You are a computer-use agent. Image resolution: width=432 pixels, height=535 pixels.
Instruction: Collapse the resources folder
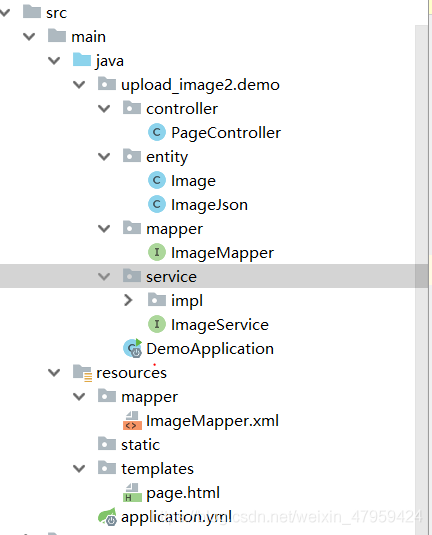click(x=54, y=373)
